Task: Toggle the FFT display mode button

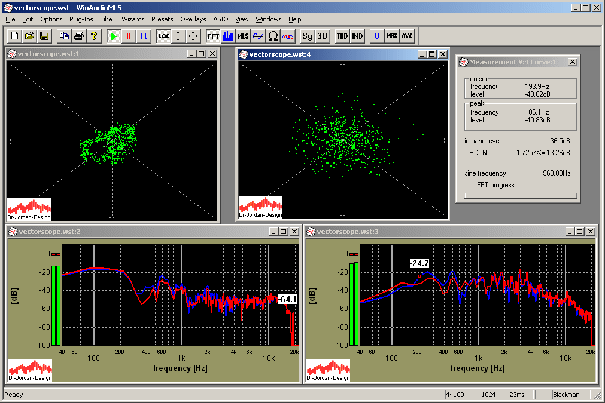Action: (213, 35)
